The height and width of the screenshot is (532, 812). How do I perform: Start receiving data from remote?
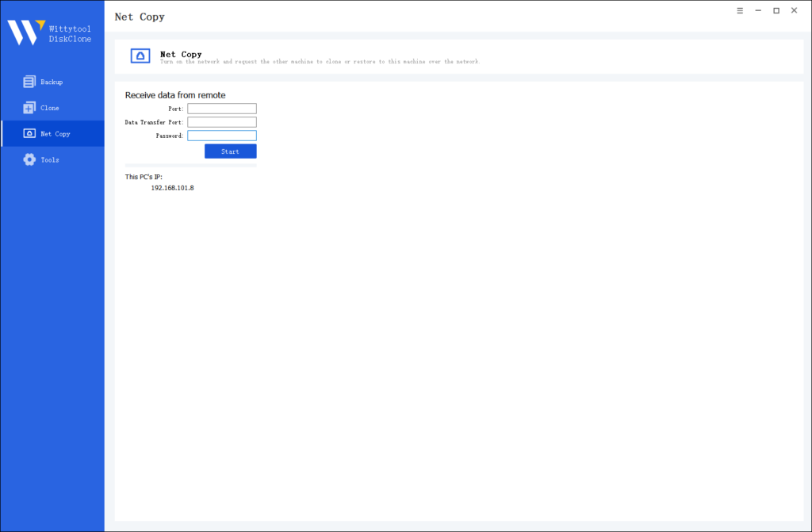[x=231, y=151]
